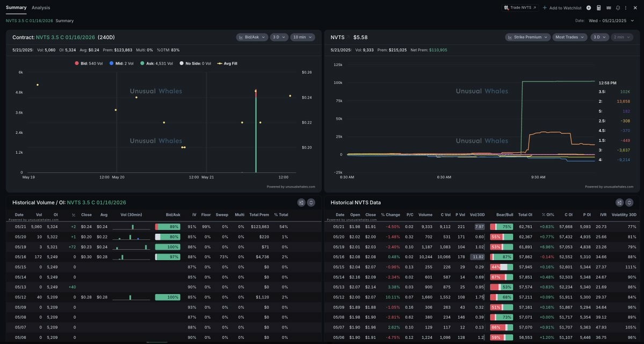Open the Bid/Ask chart type dropdown
The height and width of the screenshot is (344, 644).
[x=252, y=38]
